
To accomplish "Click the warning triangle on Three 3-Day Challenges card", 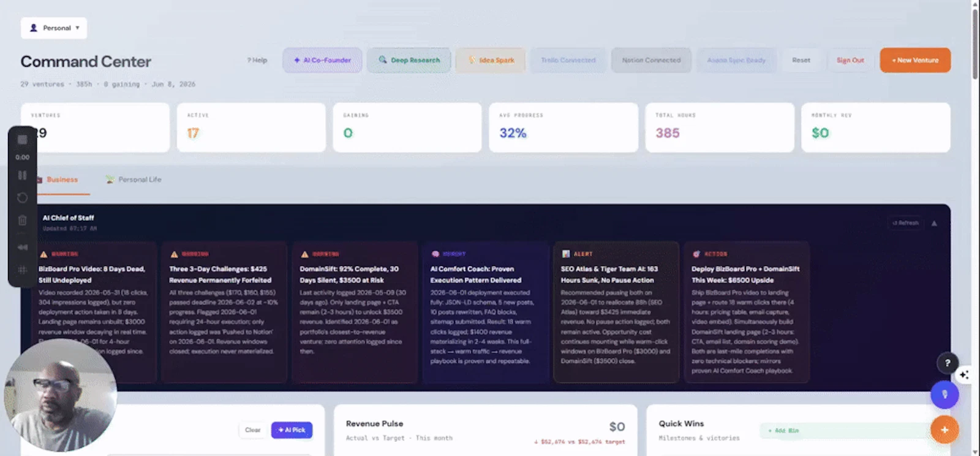I will tap(174, 254).
